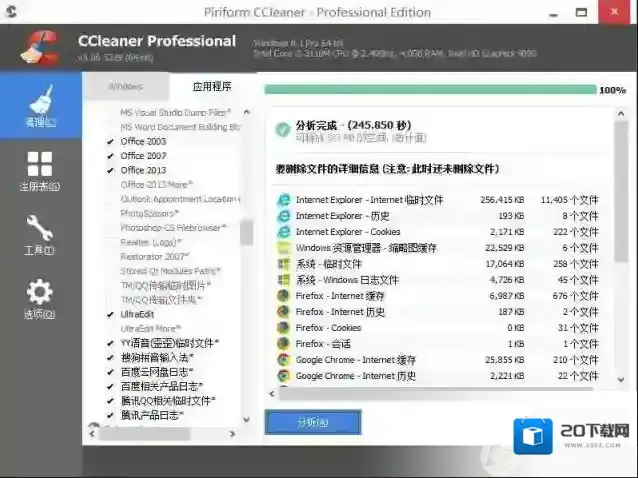The image size is (638, 478).
Task: Click the analysis complete checkmark icon
Action: click(283, 130)
